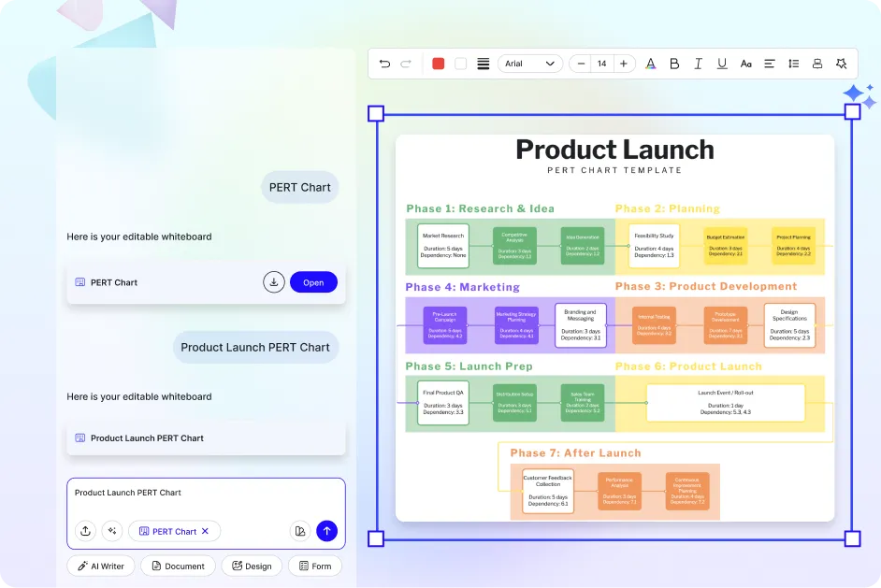
Task: Click the top-right selection handle
Action: tap(852, 112)
